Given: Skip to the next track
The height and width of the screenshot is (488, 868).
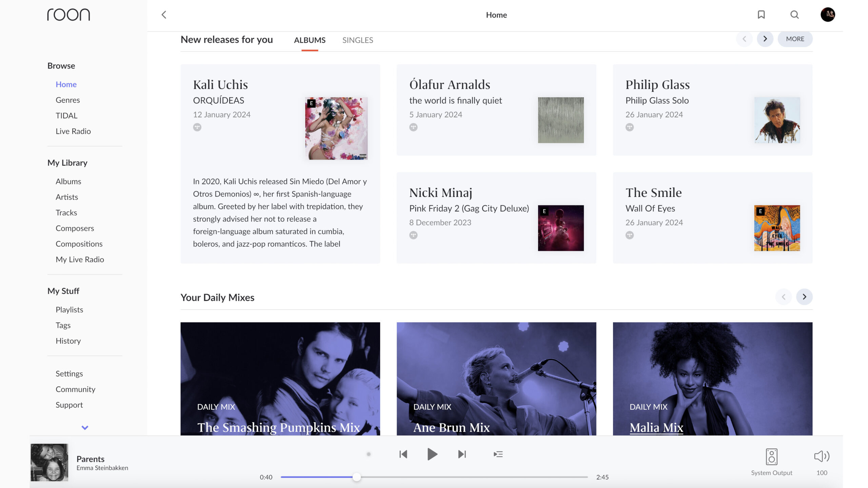Looking at the screenshot, I should tap(462, 454).
